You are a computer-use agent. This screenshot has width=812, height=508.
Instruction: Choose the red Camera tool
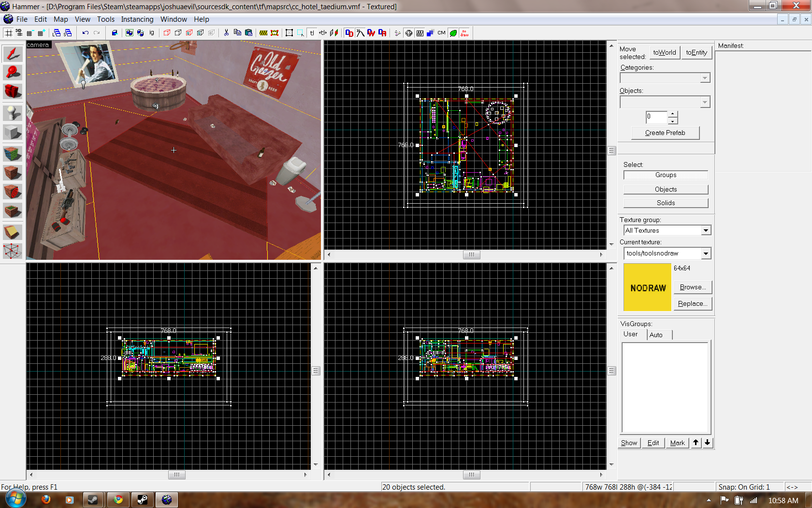pos(13,91)
